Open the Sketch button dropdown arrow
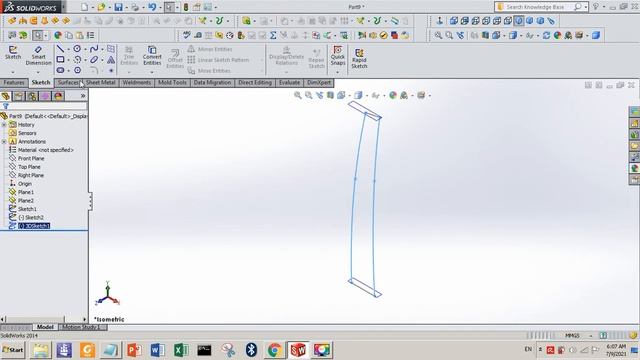This screenshot has height=360, width=640. tap(13, 72)
